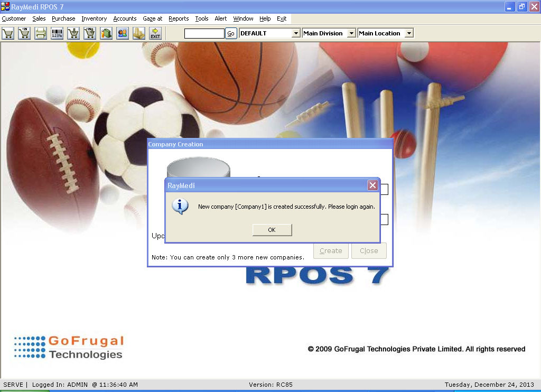The image size is (541, 392).
Task: Open the Accounts menu
Action: coord(125,18)
